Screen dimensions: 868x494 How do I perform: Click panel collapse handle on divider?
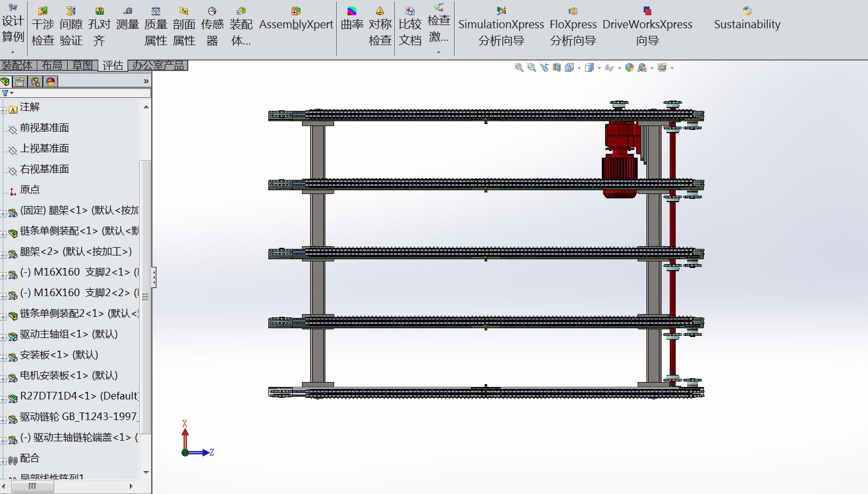(x=154, y=277)
